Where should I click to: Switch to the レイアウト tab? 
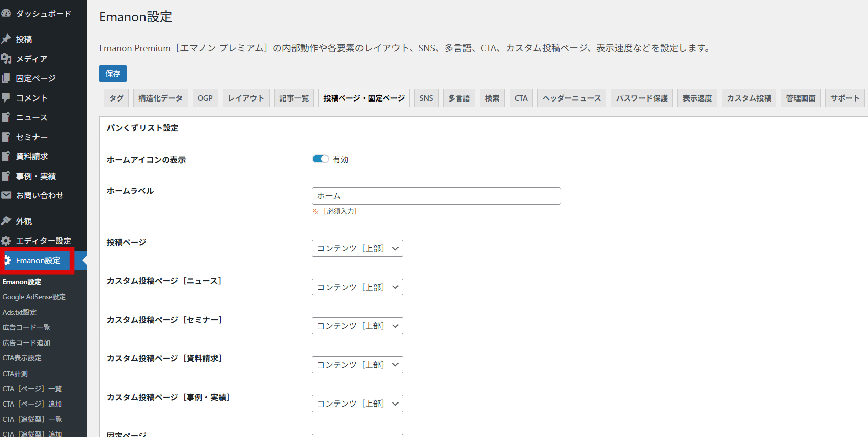click(246, 98)
